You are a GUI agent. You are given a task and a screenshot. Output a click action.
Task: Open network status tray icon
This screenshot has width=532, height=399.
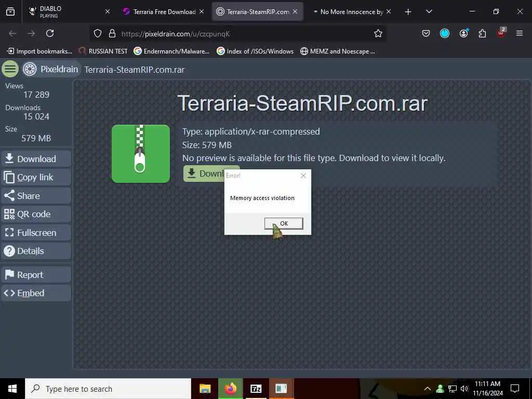[453, 389]
